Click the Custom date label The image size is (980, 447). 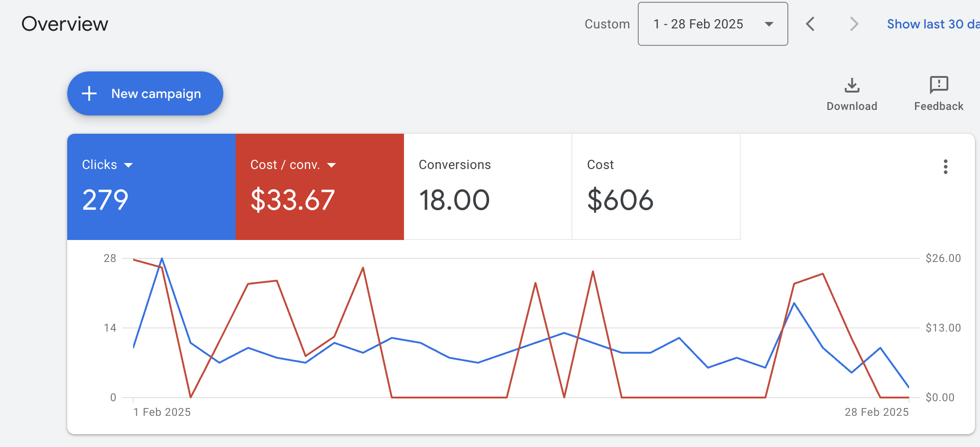pos(607,24)
